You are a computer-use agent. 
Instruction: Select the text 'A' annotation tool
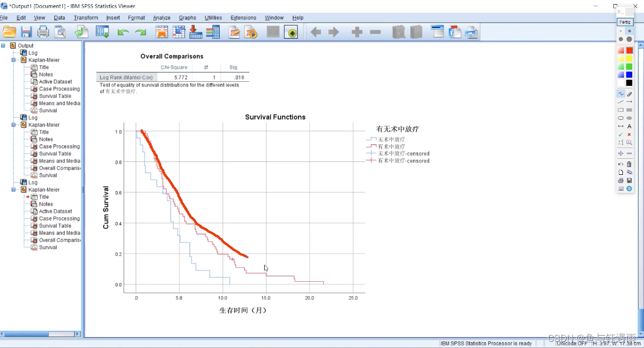pyautogui.click(x=629, y=126)
